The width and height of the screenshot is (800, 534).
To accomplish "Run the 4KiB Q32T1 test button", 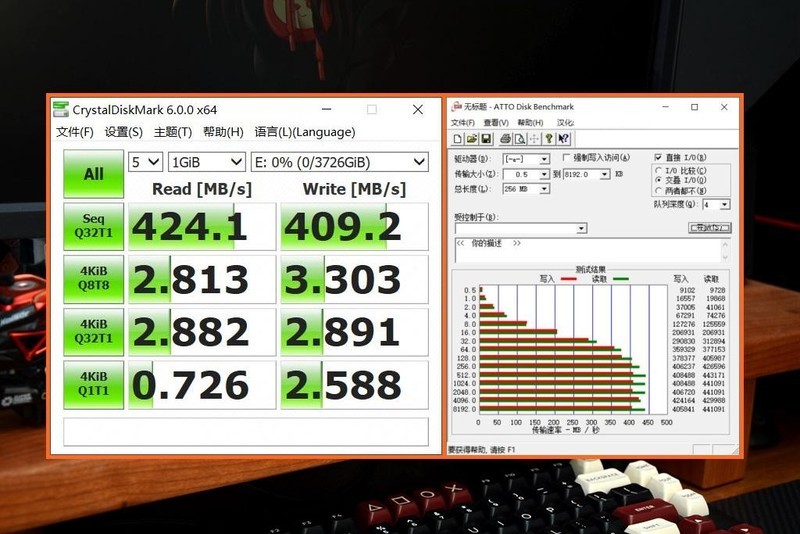I will pyautogui.click(x=93, y=332).
